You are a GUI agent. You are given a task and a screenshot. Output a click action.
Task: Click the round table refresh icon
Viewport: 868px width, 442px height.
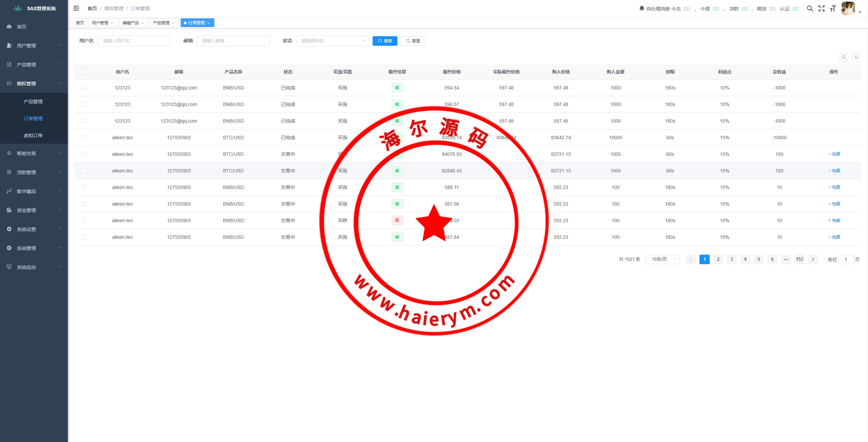(856, 57)
